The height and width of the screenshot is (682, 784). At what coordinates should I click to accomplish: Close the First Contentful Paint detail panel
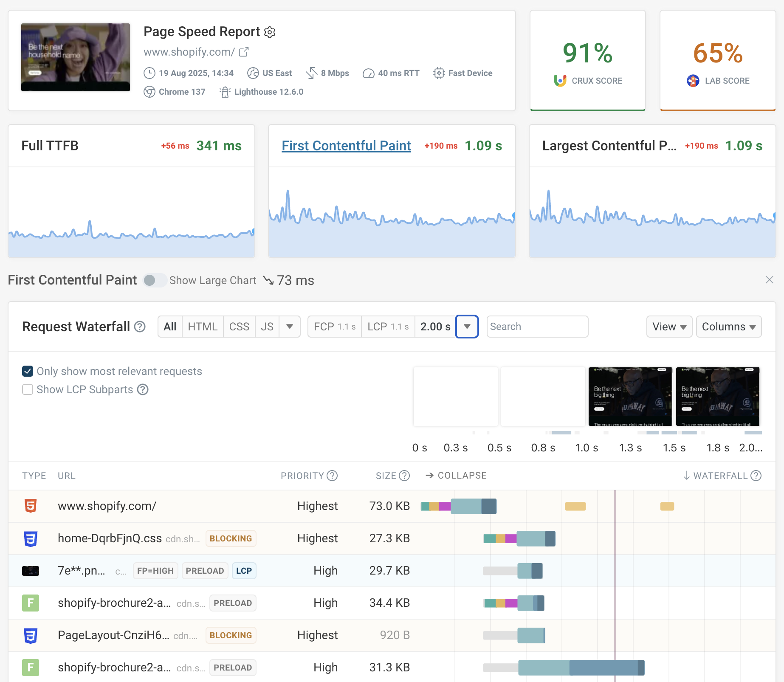pyautogui.click(x=770, y=280)
